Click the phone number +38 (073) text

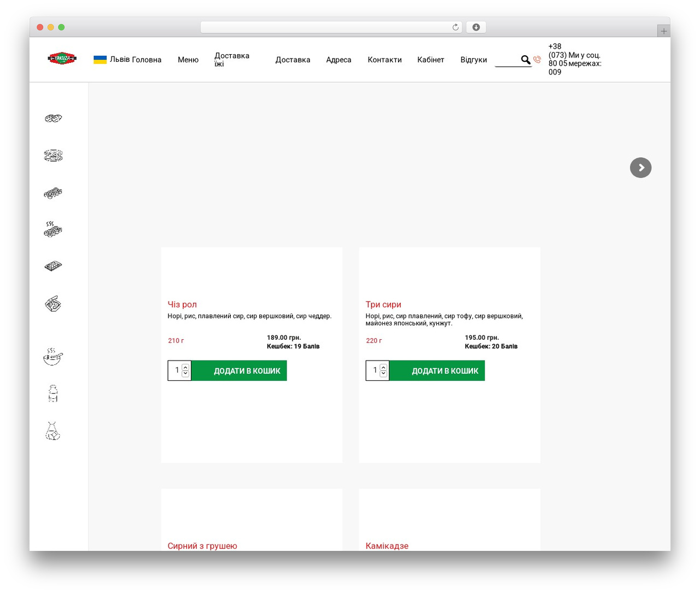coord(558,59)
